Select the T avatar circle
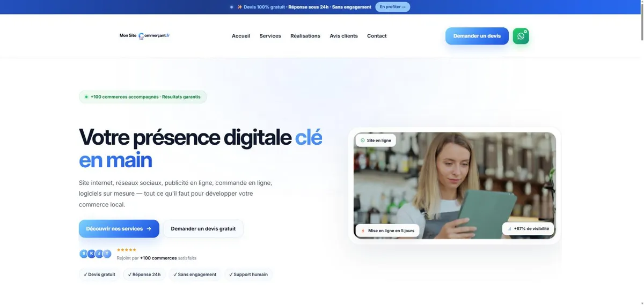This screenshot has width=644, height=305. point(107,254)
